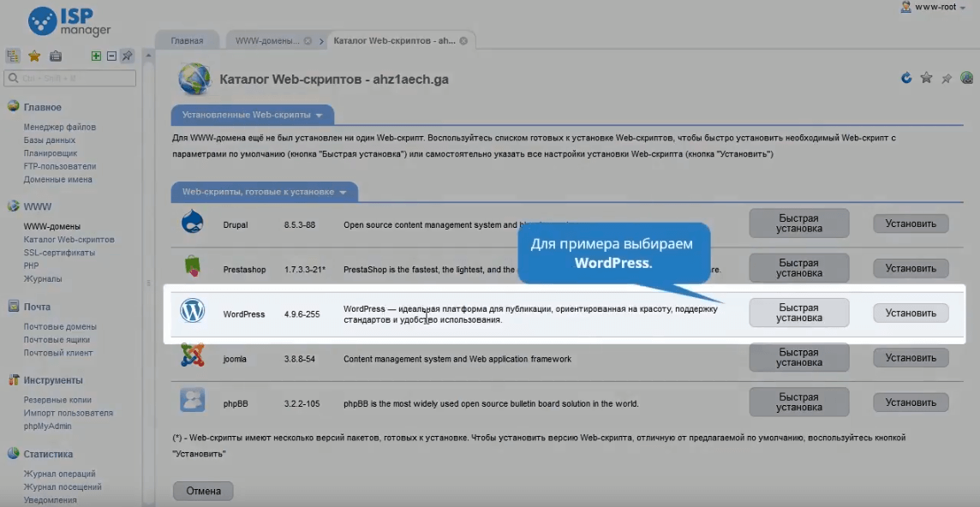Focus the sidebar search field

coord(70,78)
